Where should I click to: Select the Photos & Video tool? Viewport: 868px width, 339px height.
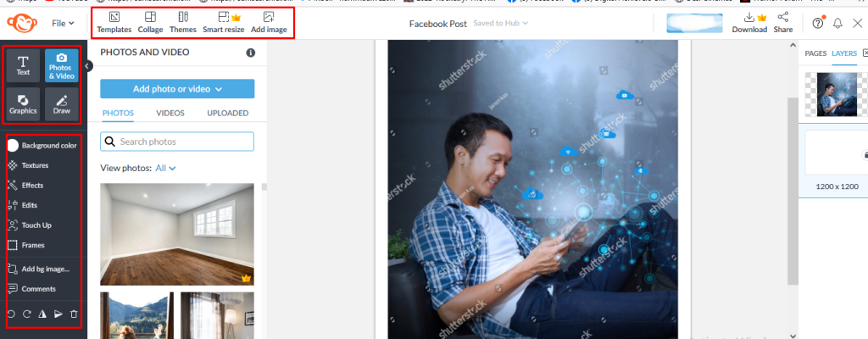point(61,65)
